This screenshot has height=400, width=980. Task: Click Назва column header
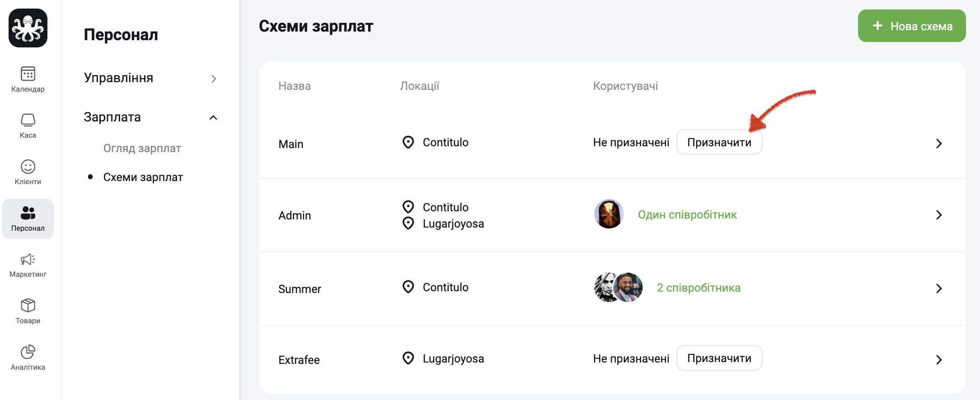point(294,86)
